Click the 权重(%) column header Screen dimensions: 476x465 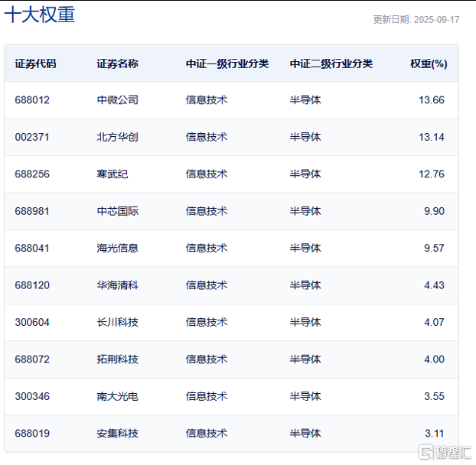pos(429,63)
